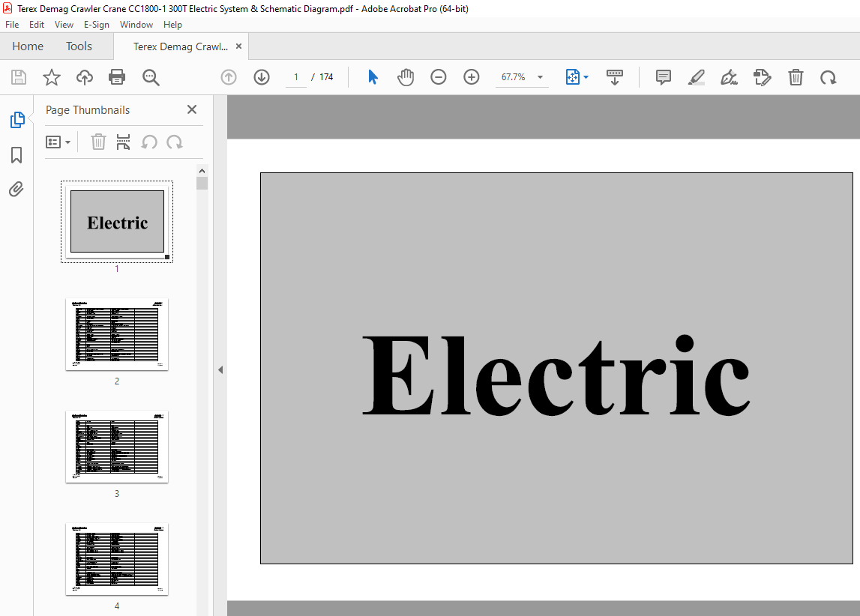Activate the Hand pan tool
Screen dimensions: 860x616
click(x=406, y=77)
